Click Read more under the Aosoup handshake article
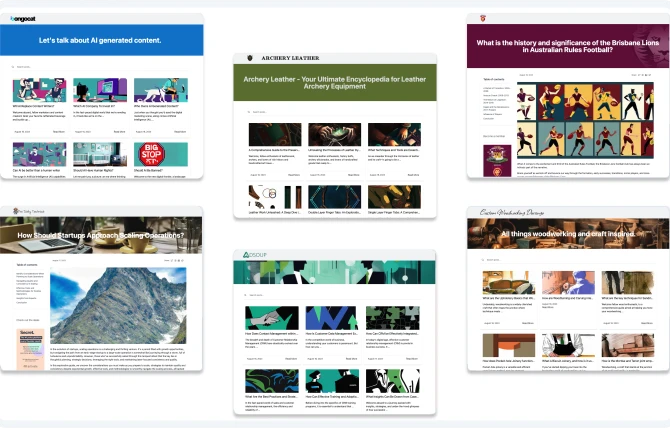This screenshot has height=428, width=670. coord(291,359)
